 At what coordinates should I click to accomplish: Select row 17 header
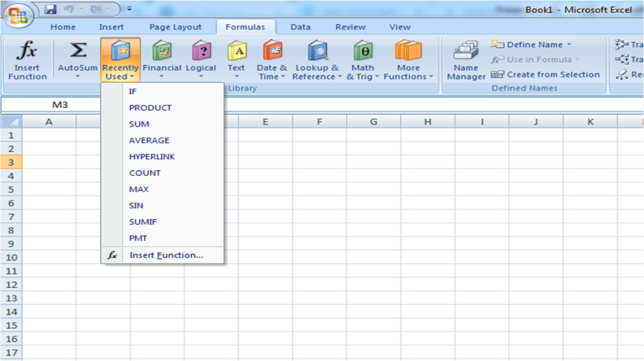point(11,352)
